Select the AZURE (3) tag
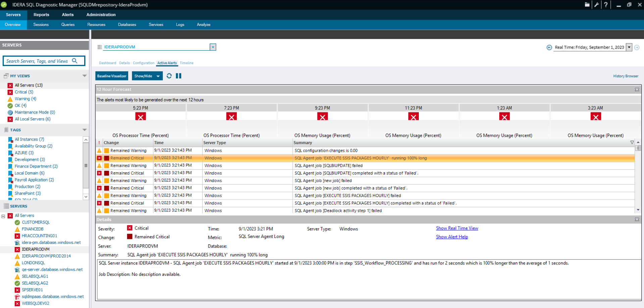Viewport: 644px width, 308px height. point(24,153)
